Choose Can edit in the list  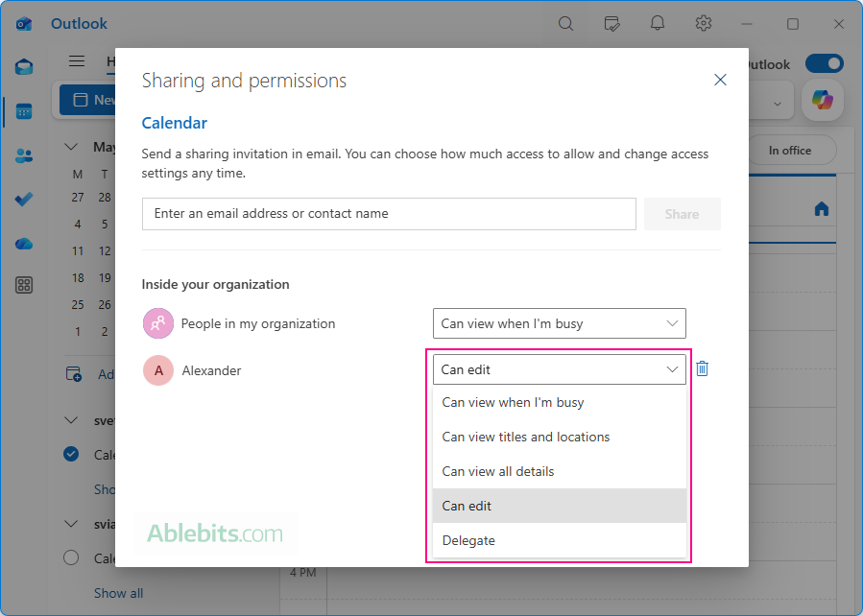[560, 506]
